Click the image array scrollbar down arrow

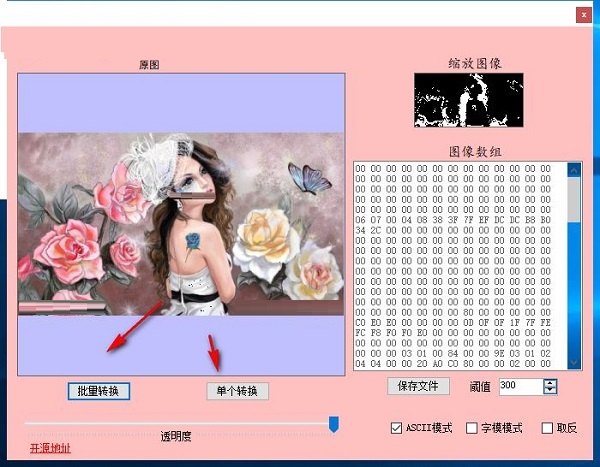574,362
